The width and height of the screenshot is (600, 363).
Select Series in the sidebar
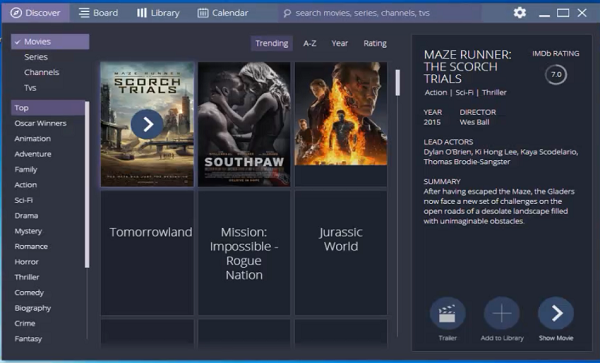tap(36, 57)
